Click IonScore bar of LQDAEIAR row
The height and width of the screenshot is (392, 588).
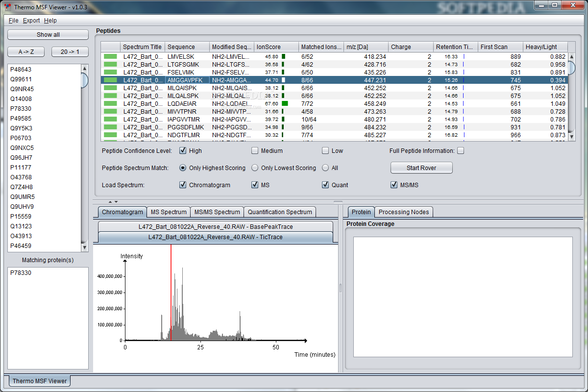point(285,103)
